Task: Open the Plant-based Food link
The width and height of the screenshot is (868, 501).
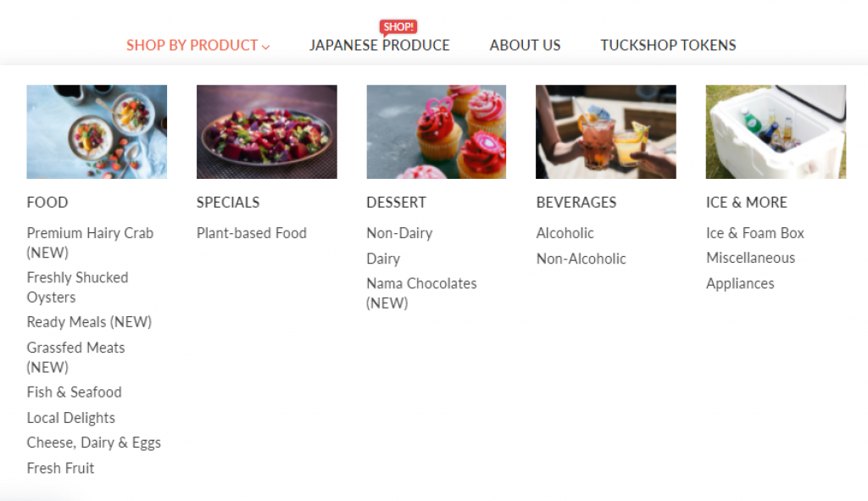Action: 251,233
